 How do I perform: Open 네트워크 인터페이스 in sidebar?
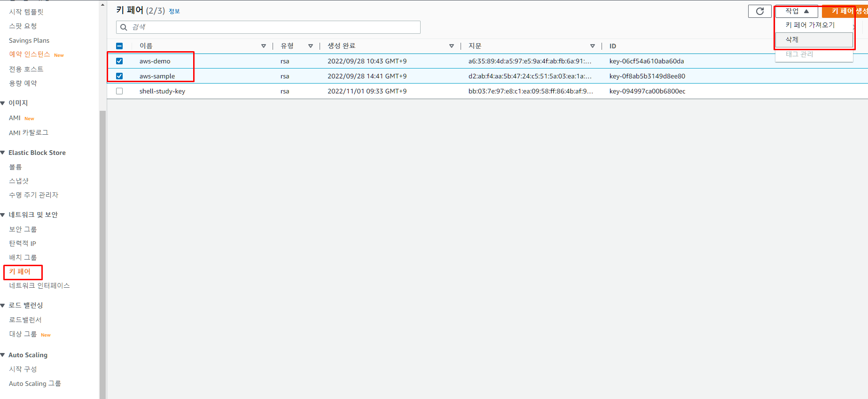pyautogui.click(x=39, y=285)
